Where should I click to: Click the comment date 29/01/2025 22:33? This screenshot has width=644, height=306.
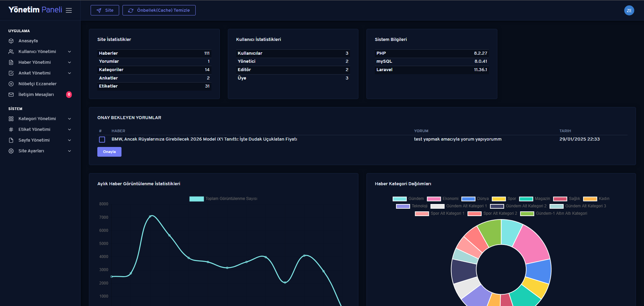pyautogui.click(x=580, y=139)
